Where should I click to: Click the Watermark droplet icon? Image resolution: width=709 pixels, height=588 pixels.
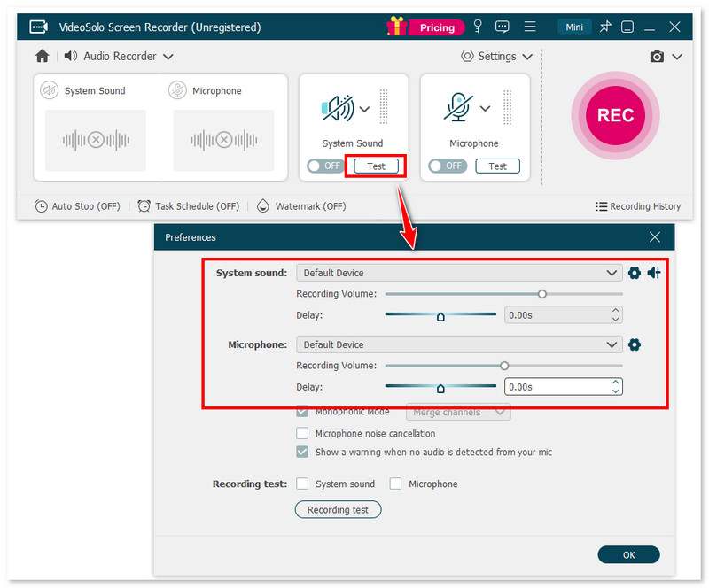click(x=262, y=206)
